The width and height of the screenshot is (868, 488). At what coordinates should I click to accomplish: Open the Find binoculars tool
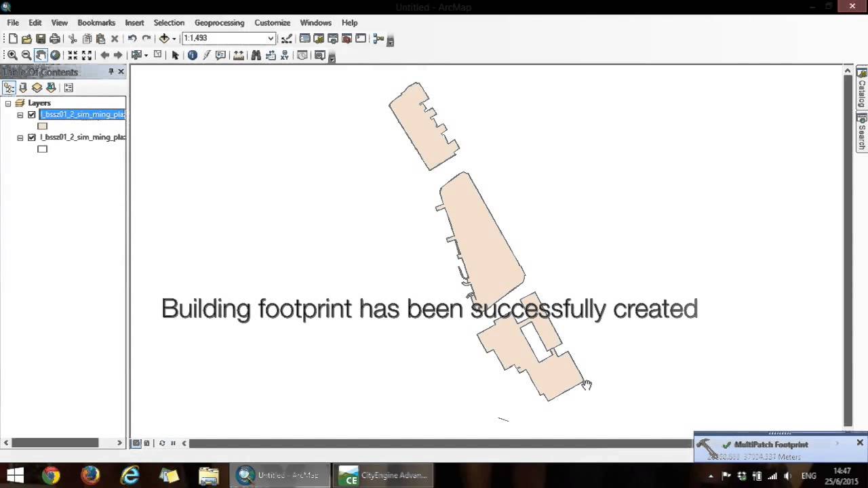(x=256, y=55)
